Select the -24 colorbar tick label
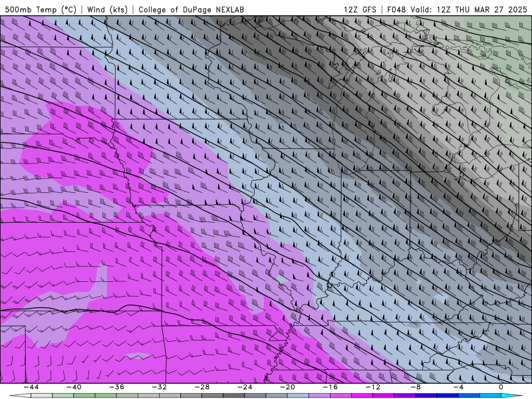The width and height of the screenshot is (532, 399). [x=245, y=387]
